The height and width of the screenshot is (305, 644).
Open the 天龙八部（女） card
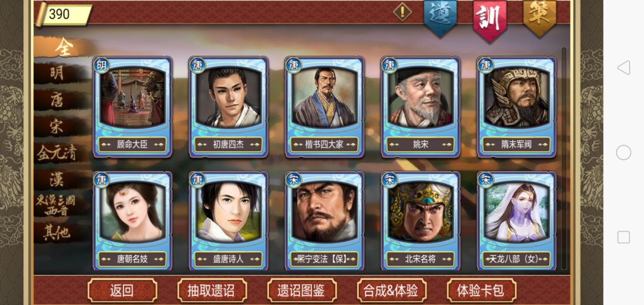516,221
